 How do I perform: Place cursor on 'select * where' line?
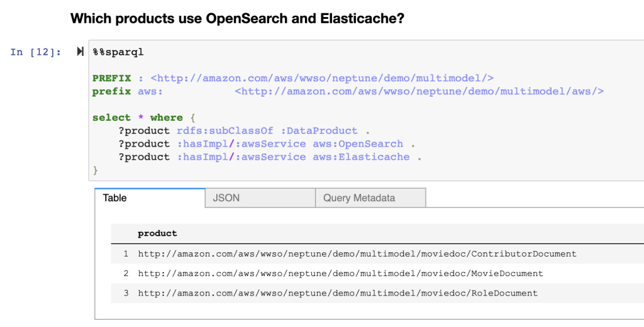point(144,118)
